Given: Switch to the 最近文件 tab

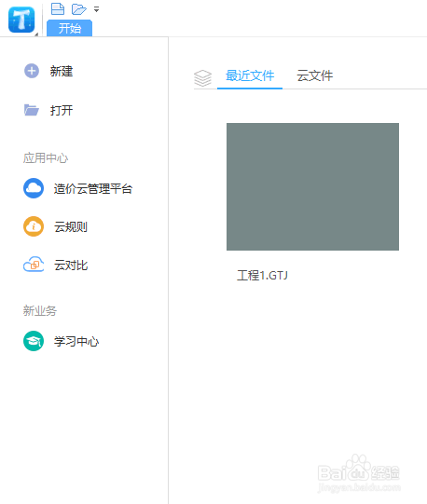Looking at the screenshot, I should tap(250, 75).
